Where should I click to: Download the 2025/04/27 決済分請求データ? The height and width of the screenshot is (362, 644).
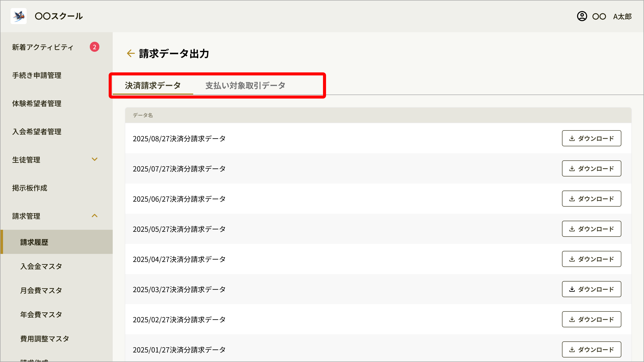pos(591,259)
